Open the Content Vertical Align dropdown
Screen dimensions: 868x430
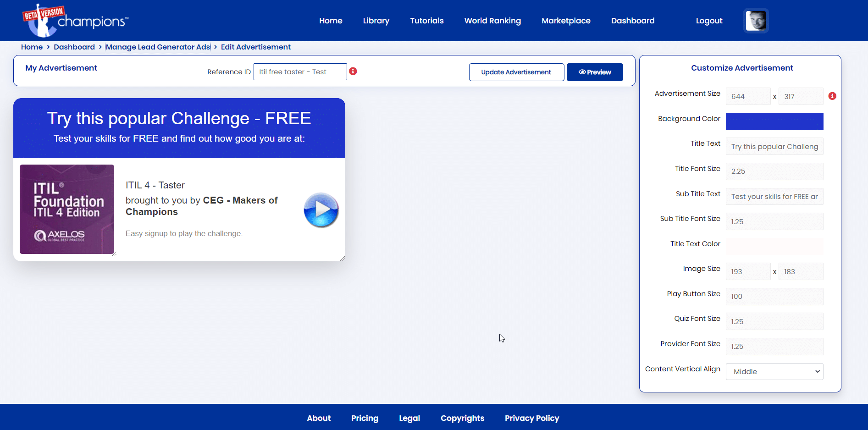(x=774, y=371)
